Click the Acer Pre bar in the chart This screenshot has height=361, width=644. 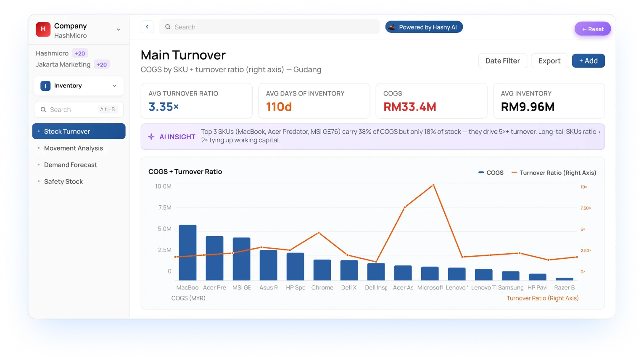point(215,258)
